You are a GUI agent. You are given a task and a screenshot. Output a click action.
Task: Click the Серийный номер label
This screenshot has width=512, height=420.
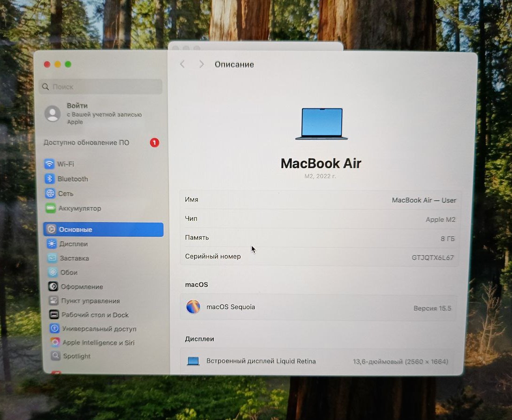pos(213,256)
